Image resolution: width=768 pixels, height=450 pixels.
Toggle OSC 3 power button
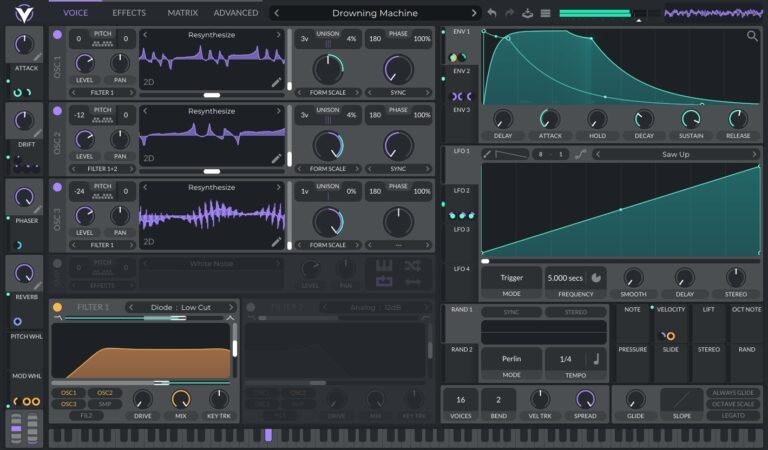[57, 187]
